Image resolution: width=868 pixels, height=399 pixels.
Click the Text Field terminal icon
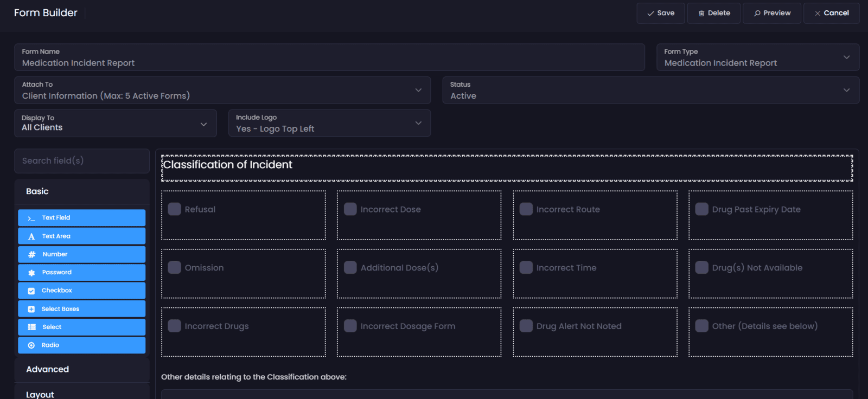31,218
